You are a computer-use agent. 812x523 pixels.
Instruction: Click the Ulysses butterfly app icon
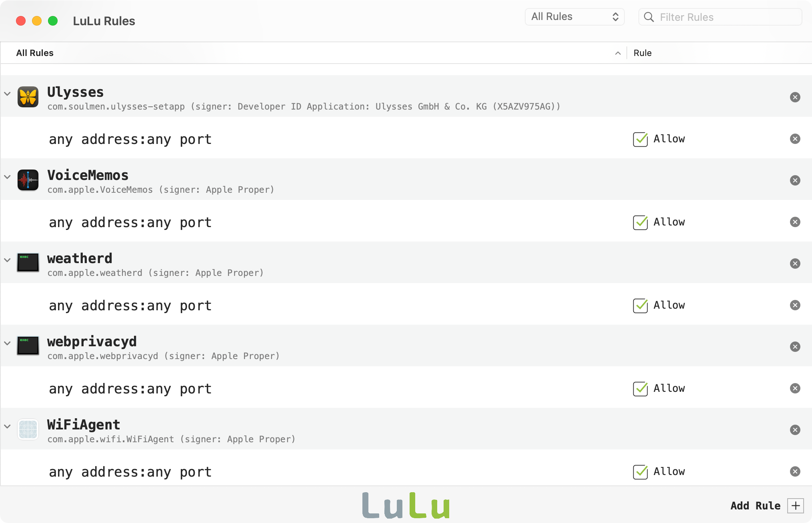coord(28,97)
